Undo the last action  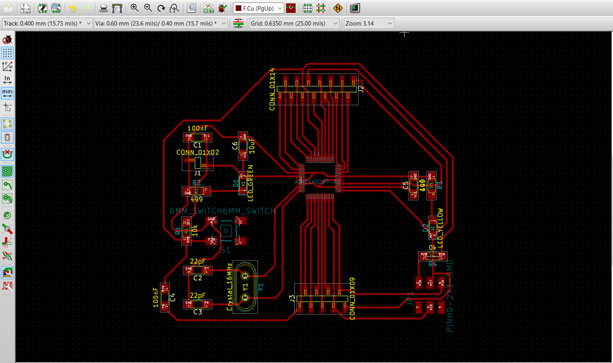click(73, 8)
